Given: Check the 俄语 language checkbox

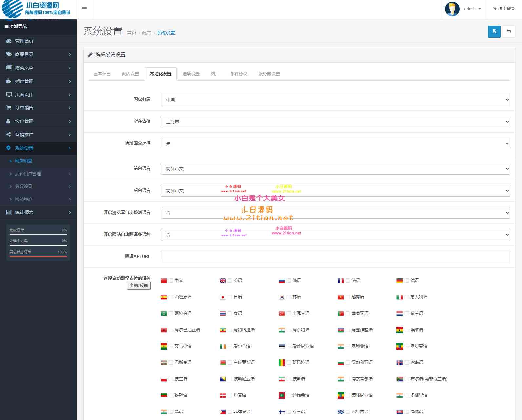Looking at the screenshot, I should (x=289, y=281).
